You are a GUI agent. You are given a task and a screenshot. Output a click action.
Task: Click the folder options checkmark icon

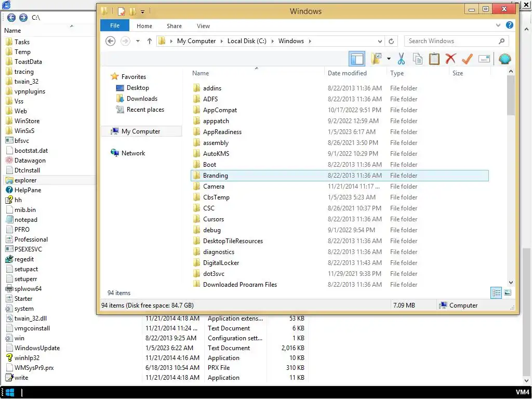[377, 59]
